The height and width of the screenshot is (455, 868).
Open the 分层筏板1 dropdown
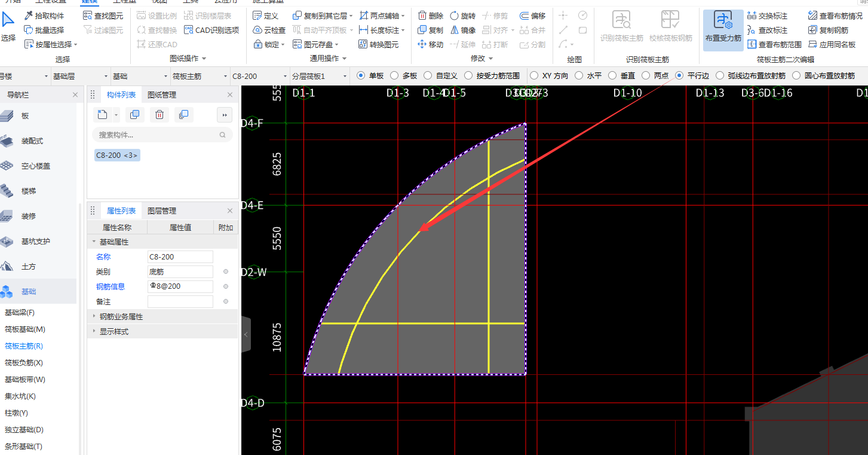(x=320, y=76)
